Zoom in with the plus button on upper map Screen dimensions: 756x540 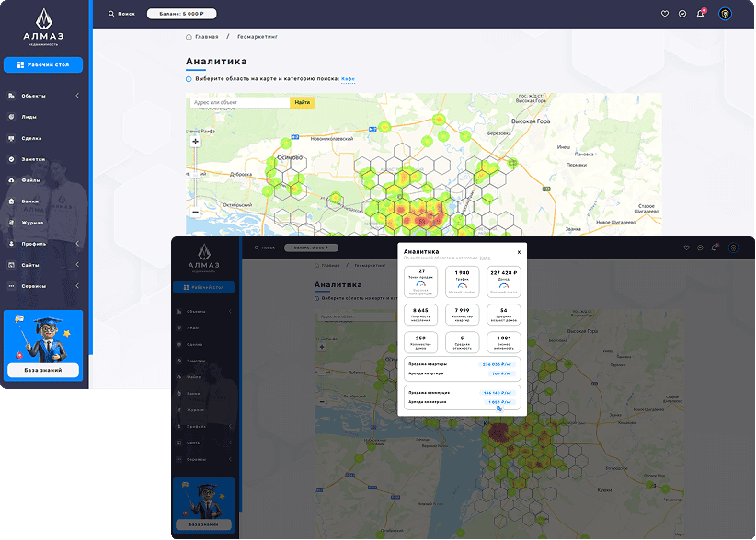click(x=195, y=142)
